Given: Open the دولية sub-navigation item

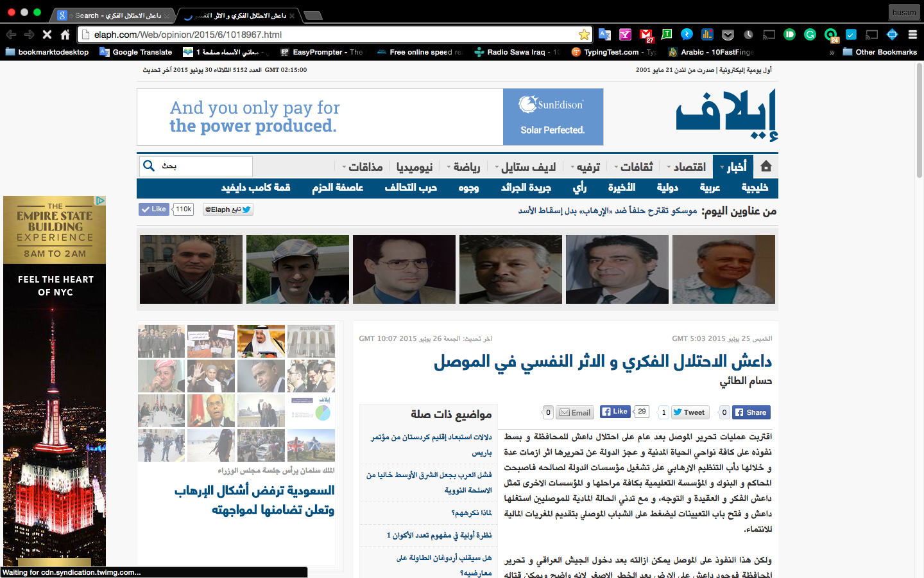Looking at the screenshot, I should click(x=667, y=188).
